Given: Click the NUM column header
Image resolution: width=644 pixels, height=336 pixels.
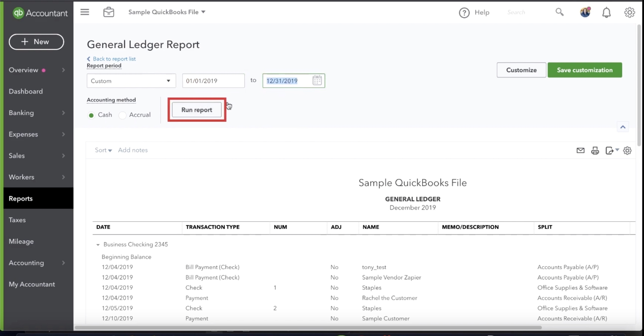Looking at the screenshot, I should click(280, 227).
